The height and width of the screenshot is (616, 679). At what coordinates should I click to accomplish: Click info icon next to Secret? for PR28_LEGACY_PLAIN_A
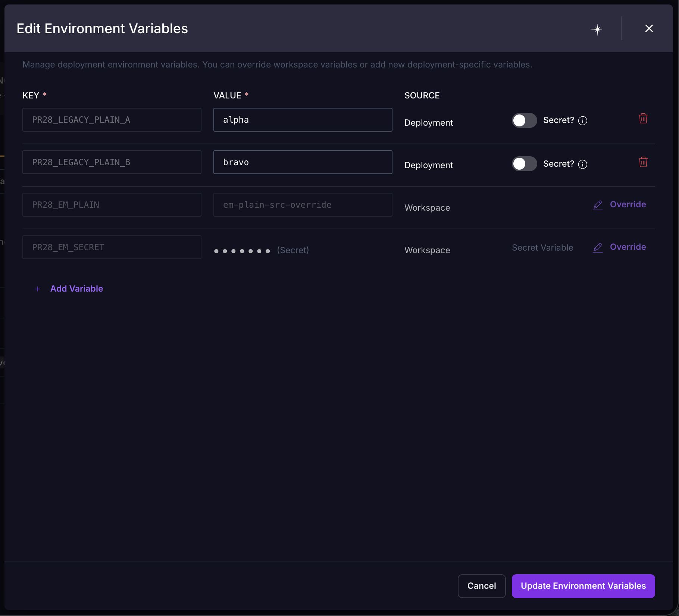(583, 121)
